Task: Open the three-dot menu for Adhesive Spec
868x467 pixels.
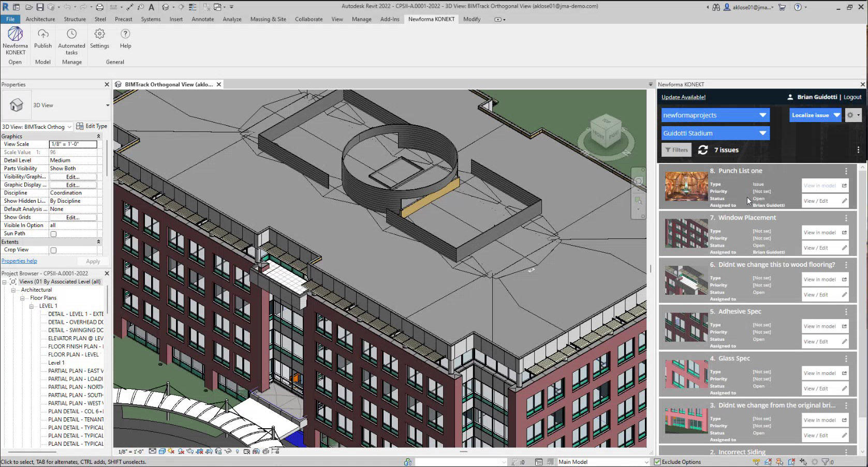Action: (846, 312)
